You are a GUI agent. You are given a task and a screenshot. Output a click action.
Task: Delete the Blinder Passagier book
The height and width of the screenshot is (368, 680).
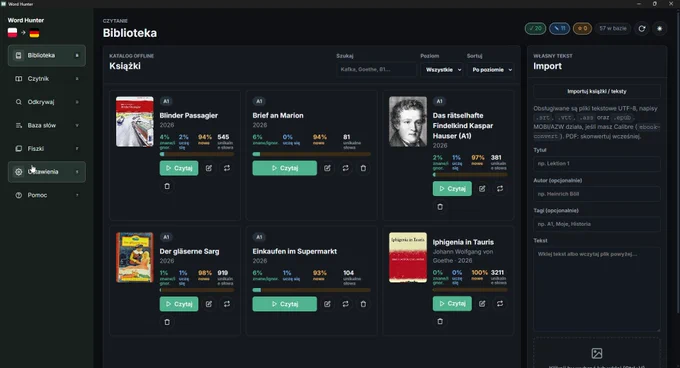pos(167,186)
